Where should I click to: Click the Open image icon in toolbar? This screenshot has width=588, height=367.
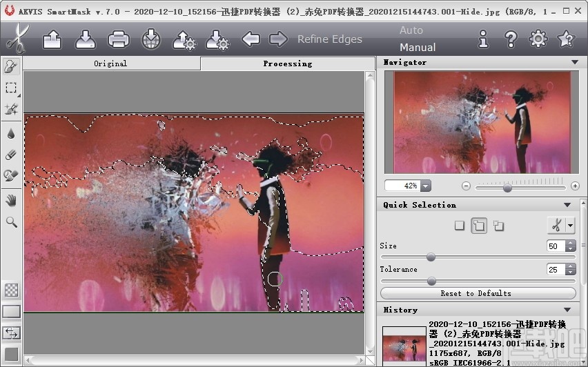pos(52,39)
